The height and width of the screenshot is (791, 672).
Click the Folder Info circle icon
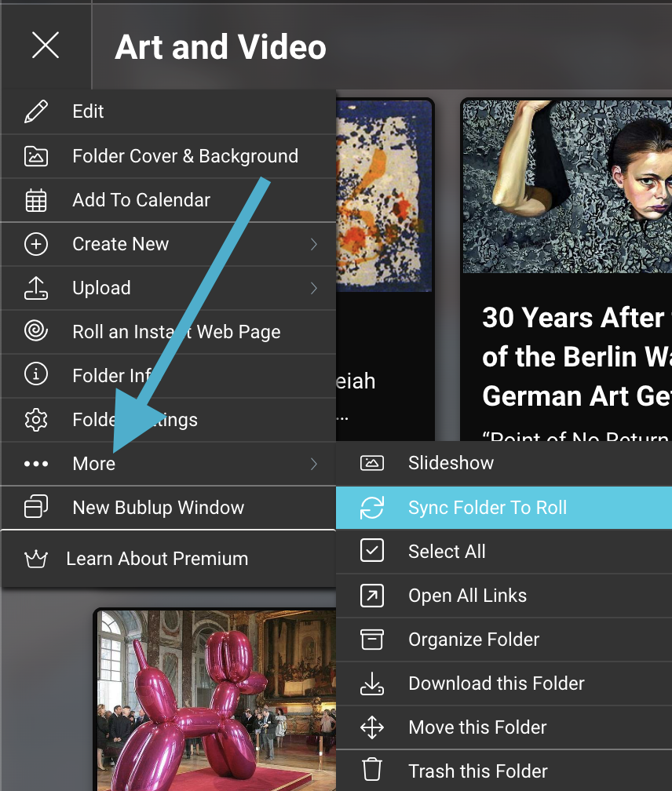[x=36, y=376]
